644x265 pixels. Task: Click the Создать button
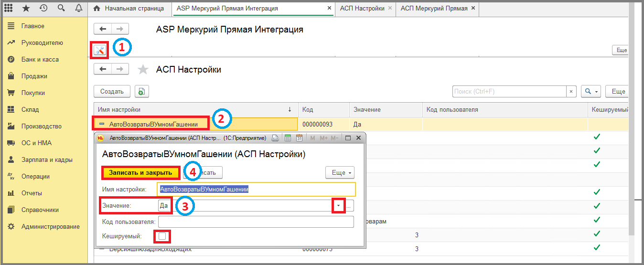112,92
